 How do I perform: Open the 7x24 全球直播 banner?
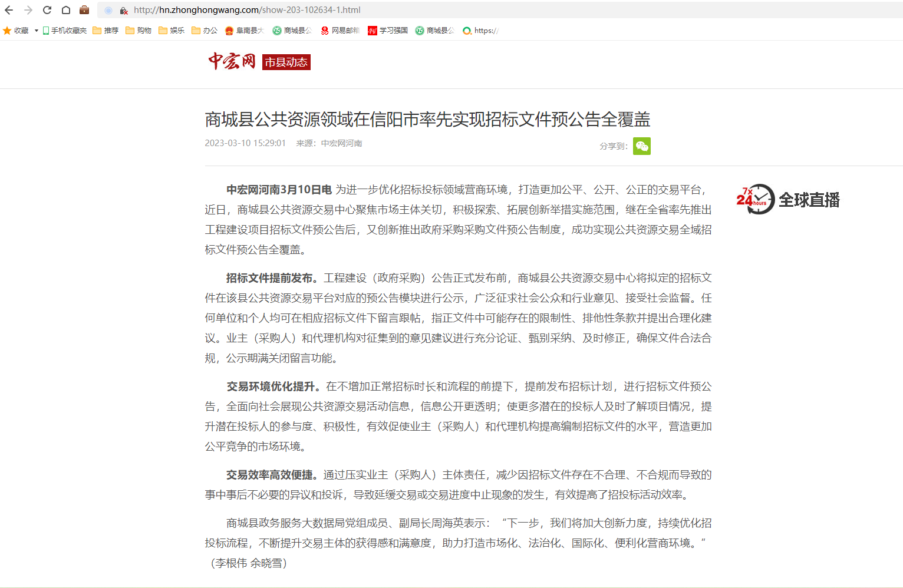tap(788, 199)
